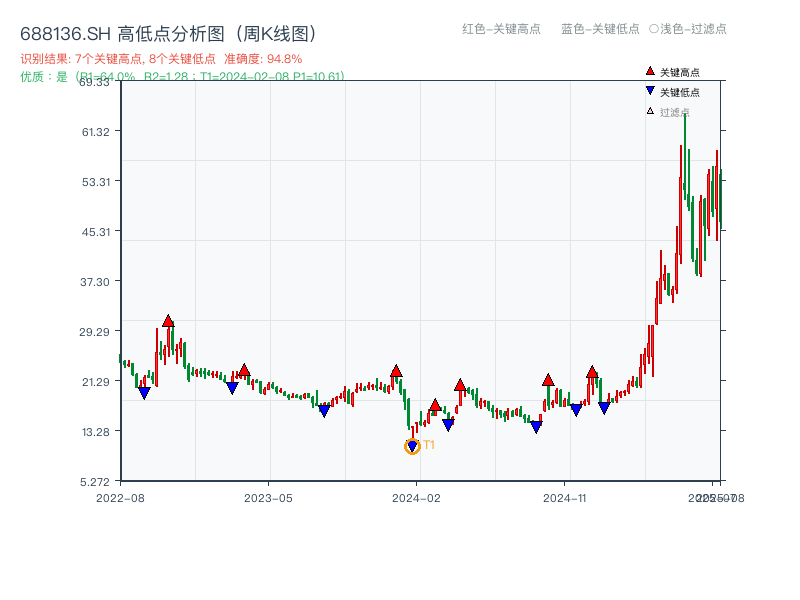Click the small circle before 浅色-过滤点
Viewport: 800px width, 600px height.
[x=654, y=29]
